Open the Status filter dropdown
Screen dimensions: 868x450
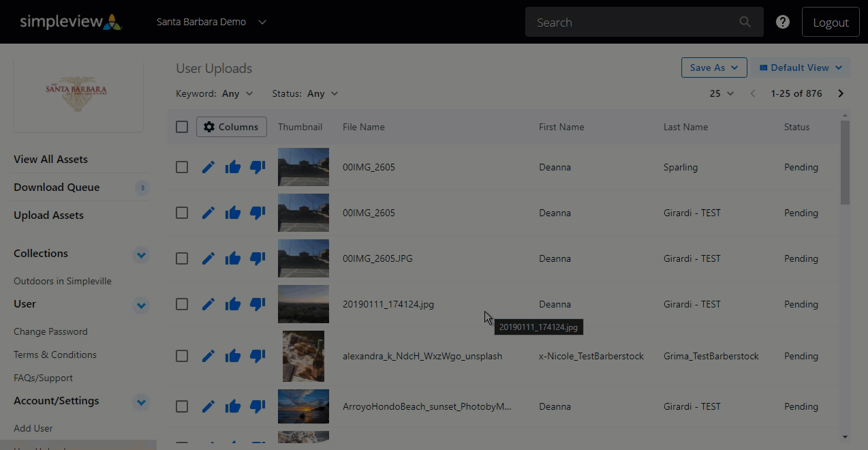305,93
